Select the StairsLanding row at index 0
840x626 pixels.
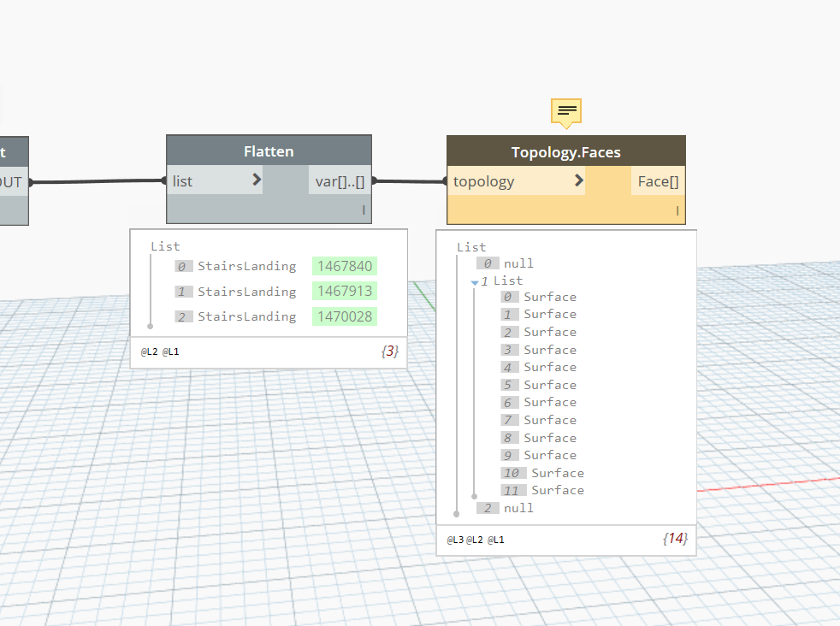[x=276, y=266]
